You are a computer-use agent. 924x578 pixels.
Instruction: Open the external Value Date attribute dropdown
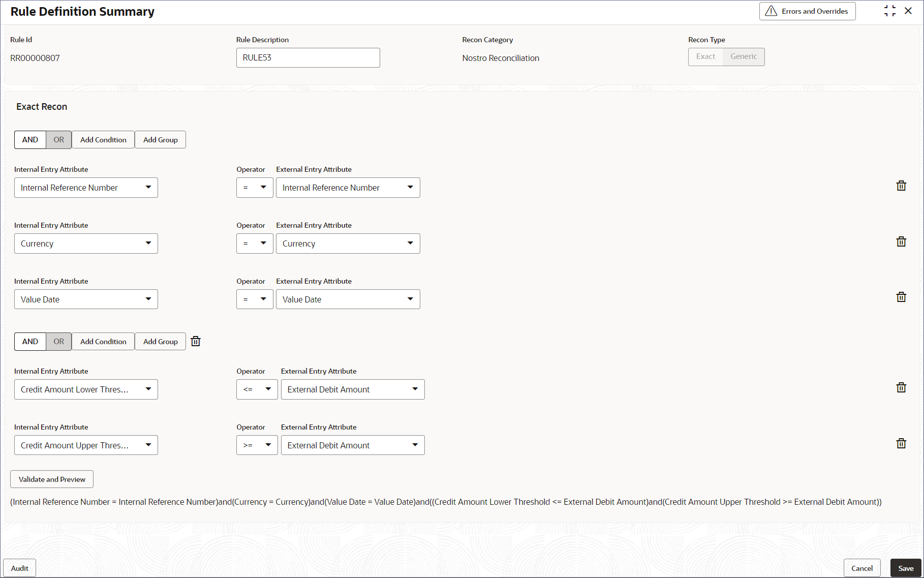[348, 299]
